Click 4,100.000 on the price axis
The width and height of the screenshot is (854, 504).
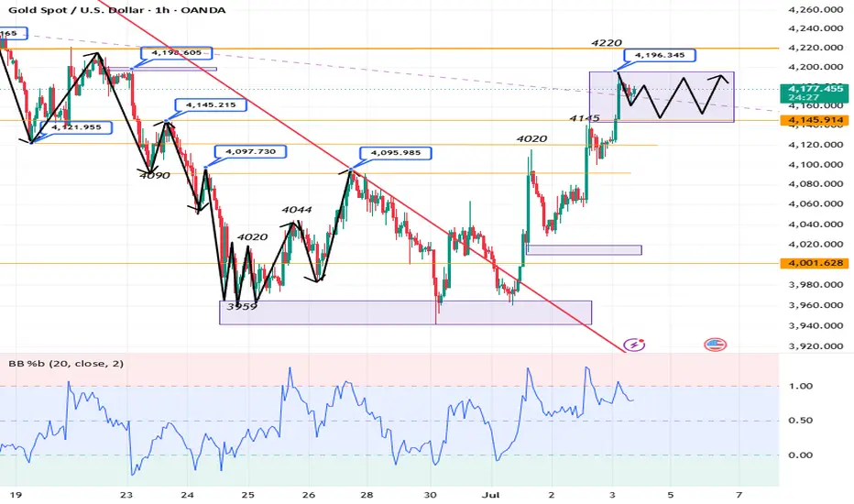816,165
